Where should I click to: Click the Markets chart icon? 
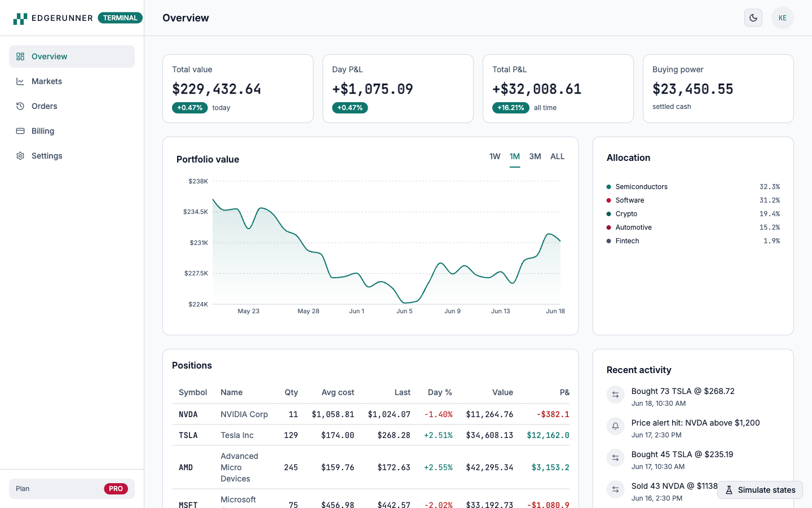coord(20,81)
